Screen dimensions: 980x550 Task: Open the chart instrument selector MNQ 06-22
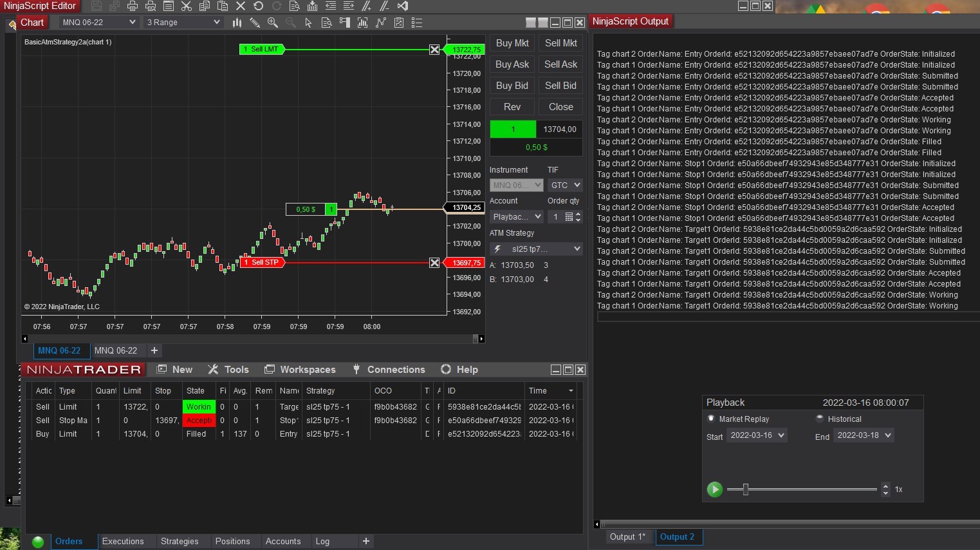click(99, 23)
